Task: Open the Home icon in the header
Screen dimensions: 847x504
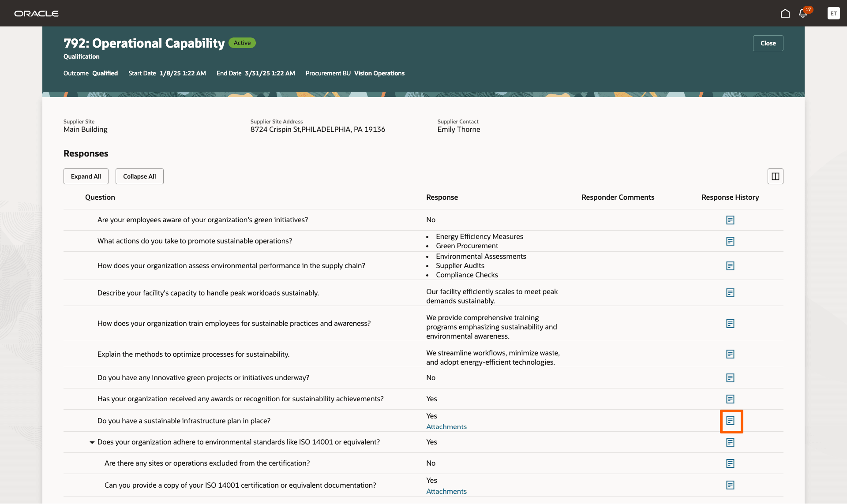Action: click(785, 13)
